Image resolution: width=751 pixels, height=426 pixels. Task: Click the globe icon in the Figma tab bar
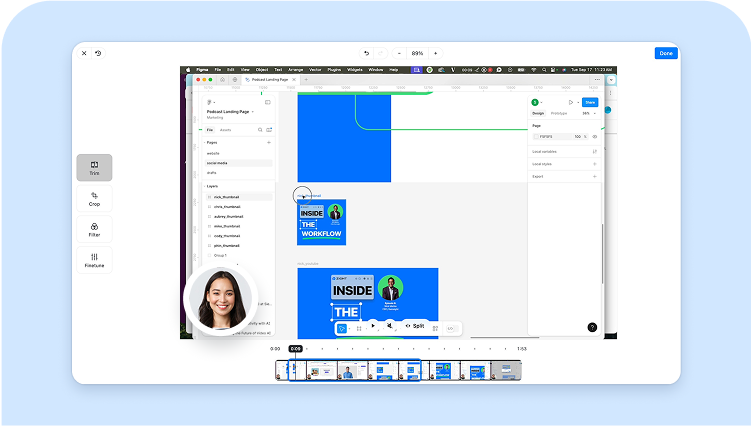(235, 80)
